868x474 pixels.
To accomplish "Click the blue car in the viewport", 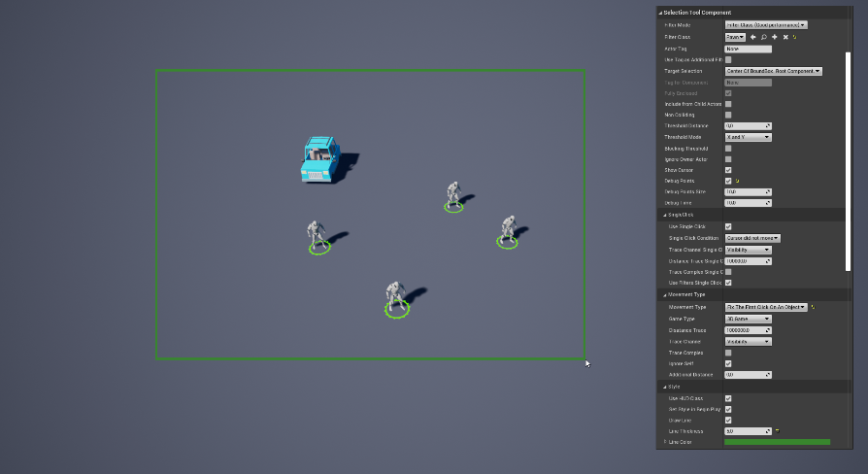I will [318, 159].
